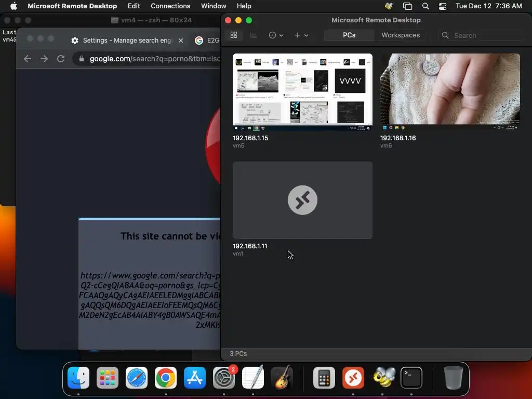
Task: Open Safari from the Dock
Action: click(x=137, y=378)
